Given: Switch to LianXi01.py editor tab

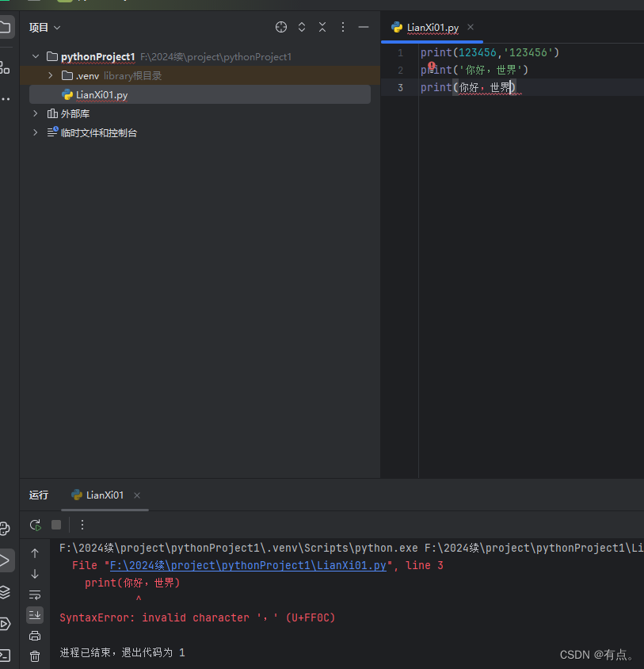Looking at the screenshot, I should click(x=433, y=27).
